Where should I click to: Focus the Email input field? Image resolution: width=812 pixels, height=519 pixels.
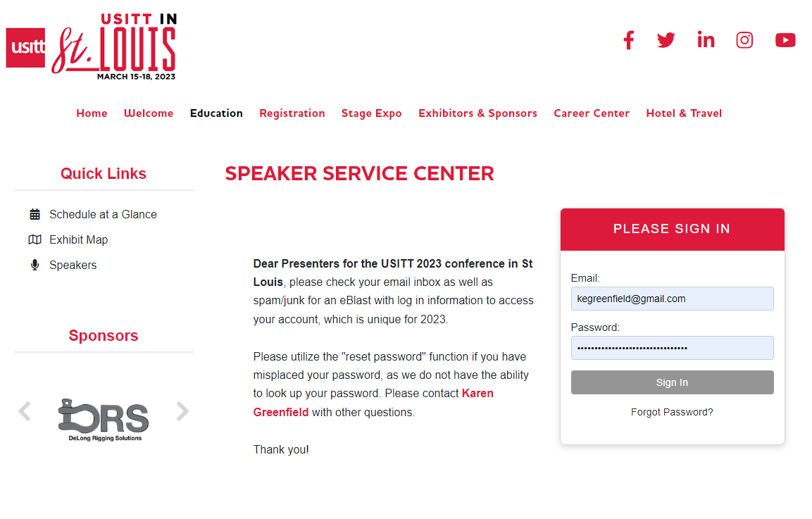coord(672,299)
